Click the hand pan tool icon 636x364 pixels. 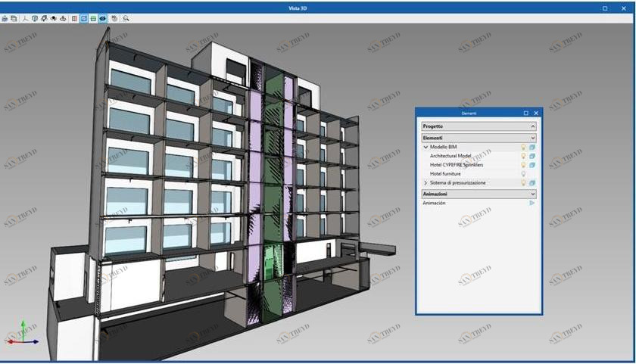114,17
